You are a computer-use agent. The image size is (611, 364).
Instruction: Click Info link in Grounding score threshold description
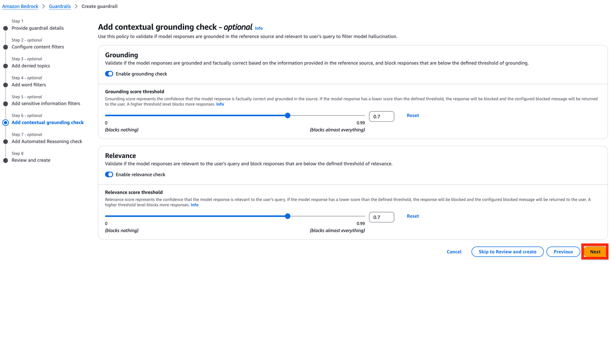pos(219,104)
